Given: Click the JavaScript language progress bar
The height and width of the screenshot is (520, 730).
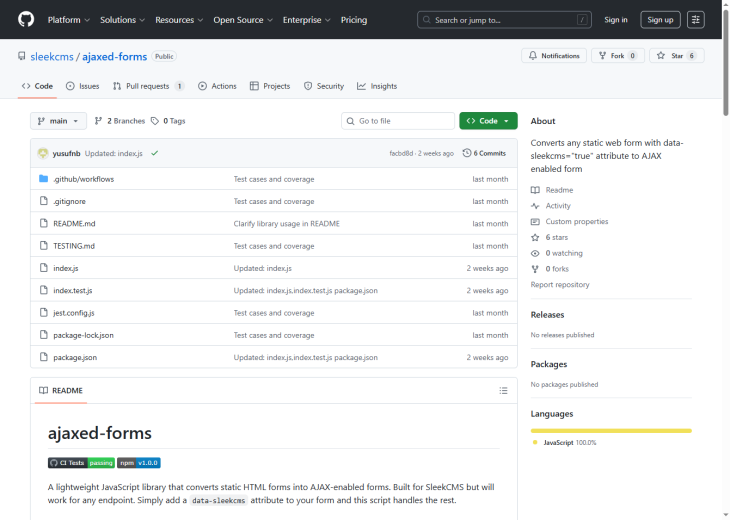Looking at the screenshot, I should 611,430.
